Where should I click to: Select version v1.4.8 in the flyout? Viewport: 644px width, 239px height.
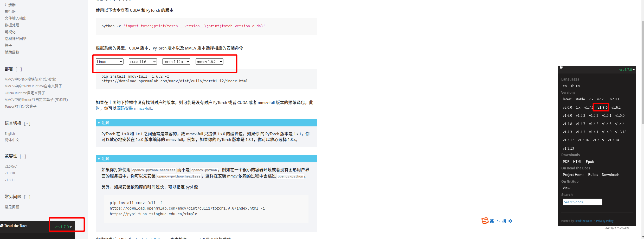(x=567, y=124)
